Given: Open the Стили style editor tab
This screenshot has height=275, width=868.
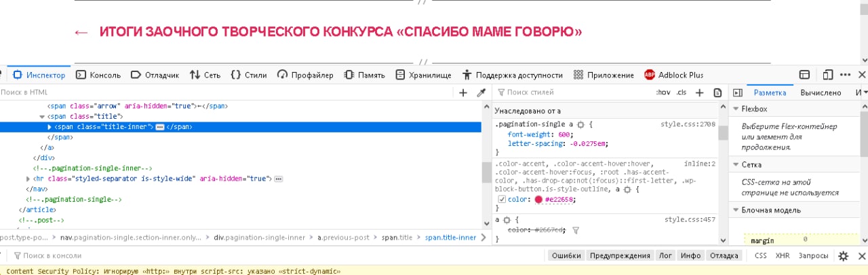Looking at the screenshot, I should [x=249, y=75].
